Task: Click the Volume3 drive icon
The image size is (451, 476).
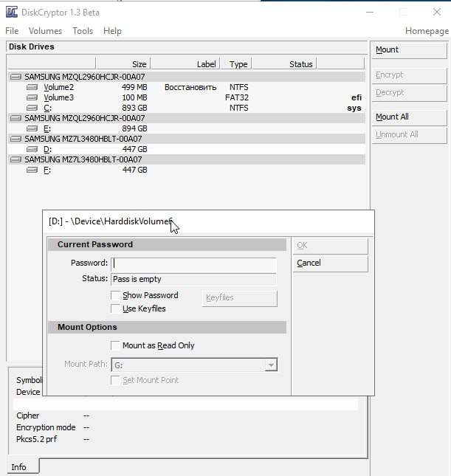Action: [x=32, y=97]
